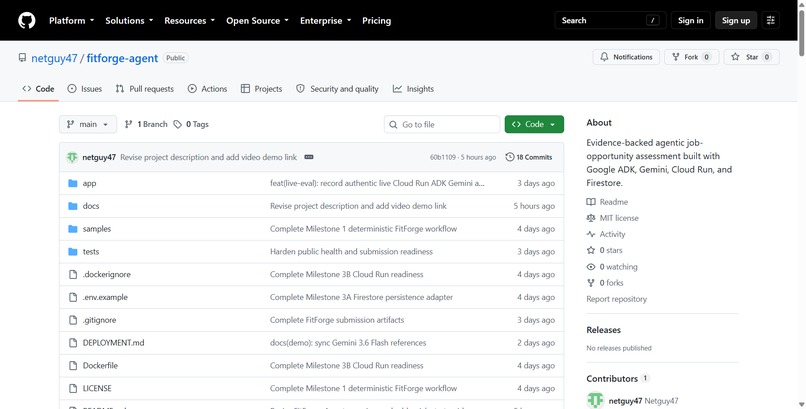Open the Releases heading link

click(603, 330)
